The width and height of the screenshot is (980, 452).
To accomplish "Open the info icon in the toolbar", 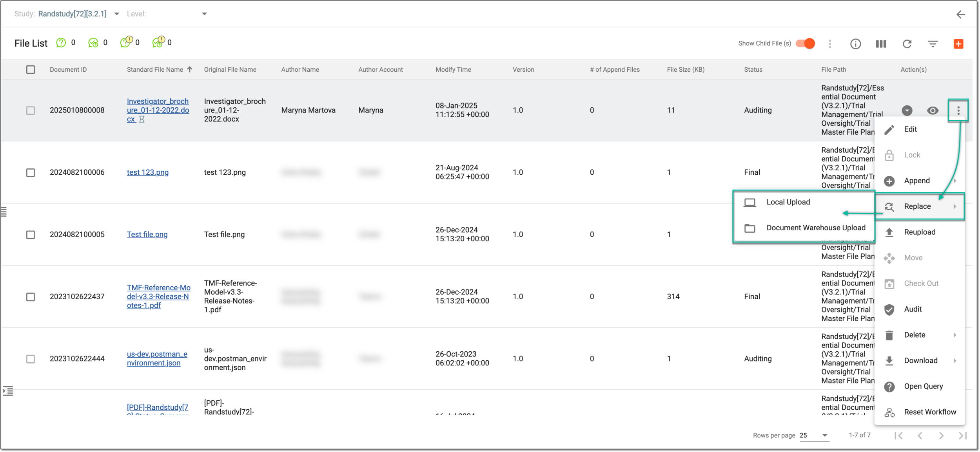I will point(855,44).
